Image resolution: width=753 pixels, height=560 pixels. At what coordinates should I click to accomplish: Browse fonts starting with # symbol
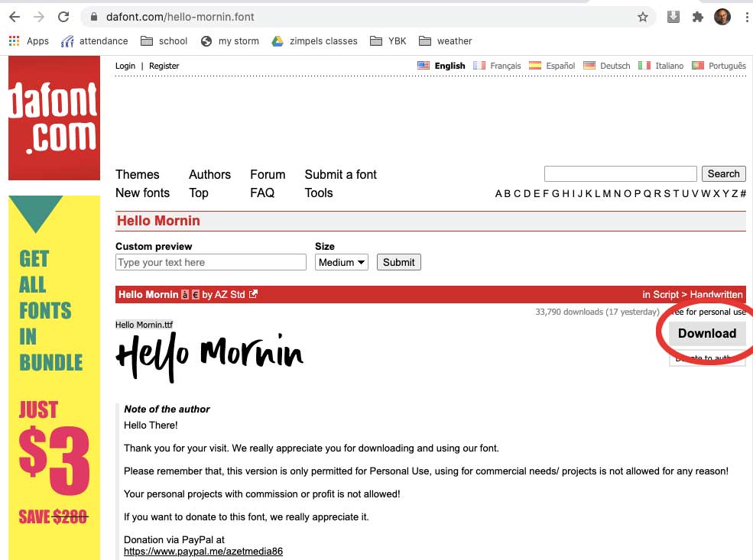743,193
